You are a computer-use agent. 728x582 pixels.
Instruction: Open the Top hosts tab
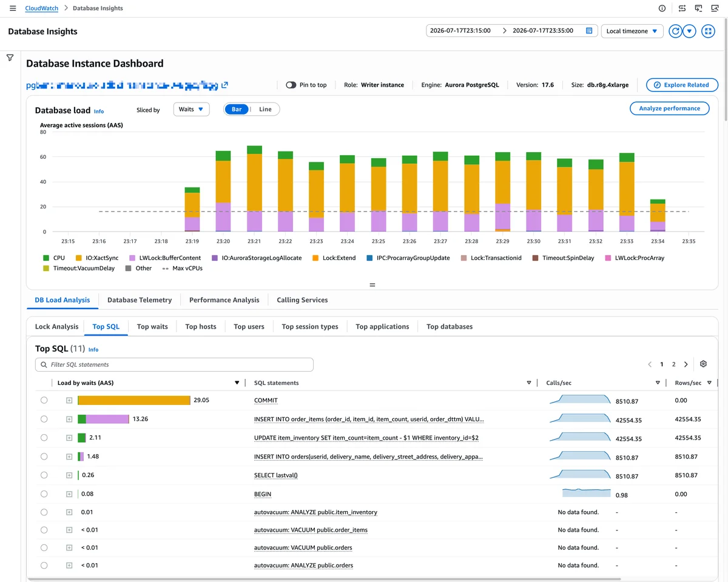201,327
